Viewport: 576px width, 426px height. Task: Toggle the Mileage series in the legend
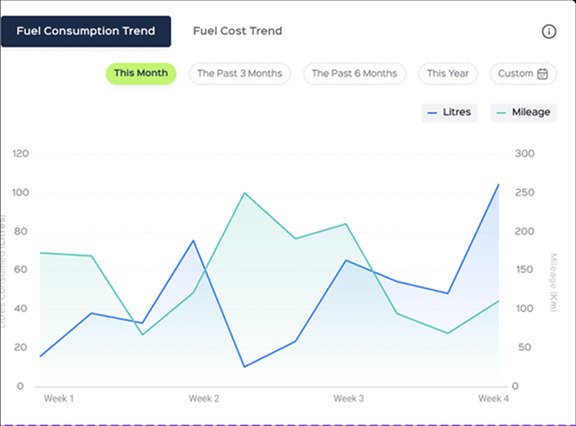(x=523, y=112)
